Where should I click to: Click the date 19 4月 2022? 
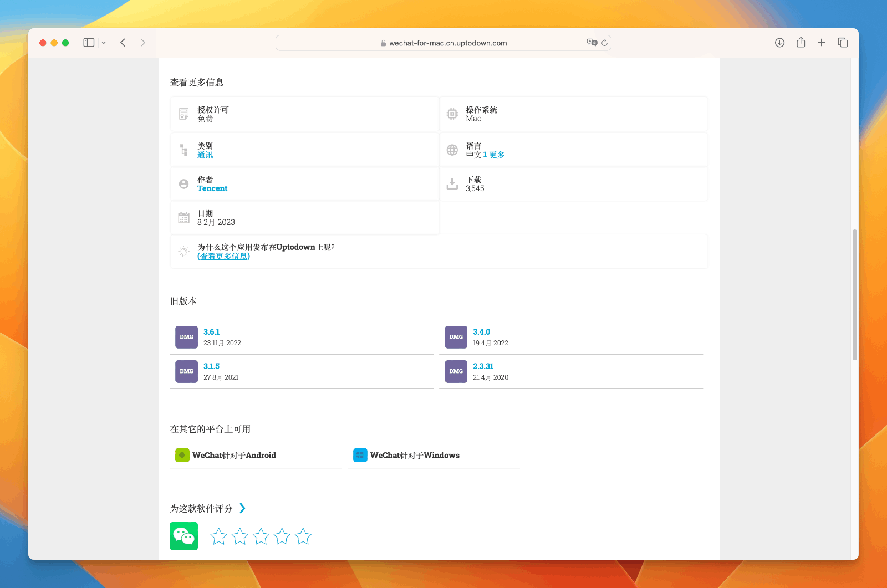(490, 343)
